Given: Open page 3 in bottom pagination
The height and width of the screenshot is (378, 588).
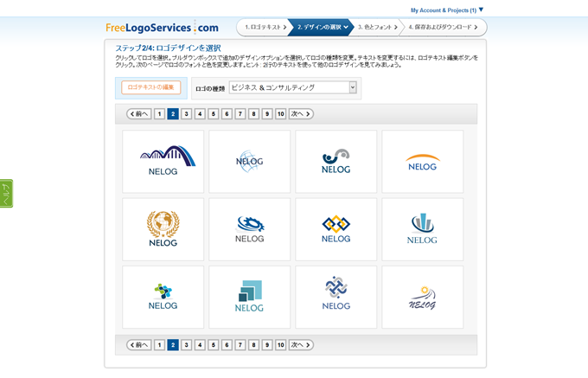Looking at the screenshot, I should [187, 345].
